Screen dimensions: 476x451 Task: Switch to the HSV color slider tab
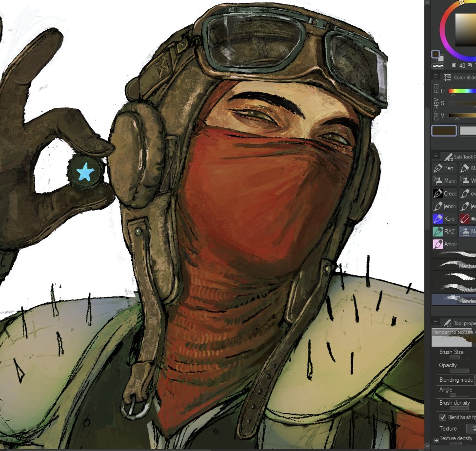436,103
